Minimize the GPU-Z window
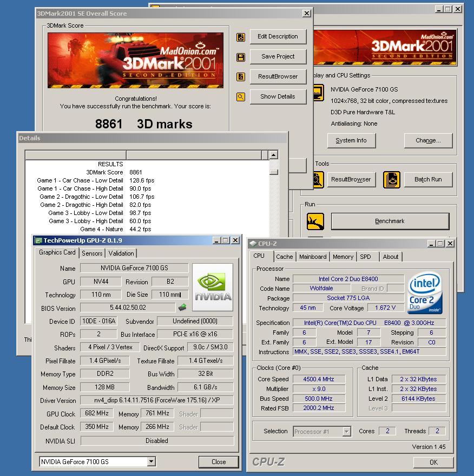Image resolution: width=474 pixels, height=476 pixels. 216,240
